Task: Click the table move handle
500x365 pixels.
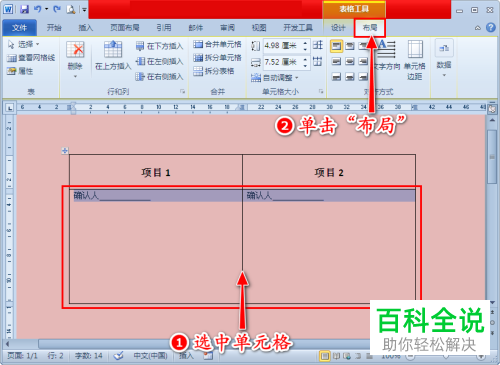Action: tap(65, 151)
